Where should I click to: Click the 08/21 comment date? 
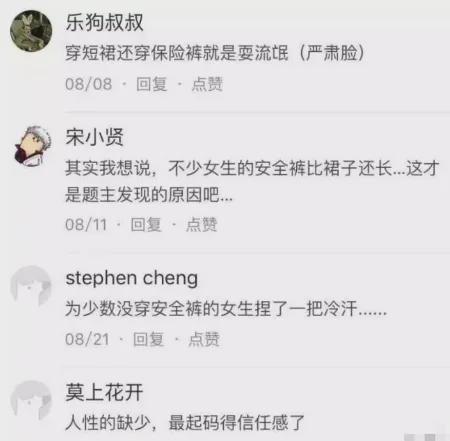tap(87, 339)
